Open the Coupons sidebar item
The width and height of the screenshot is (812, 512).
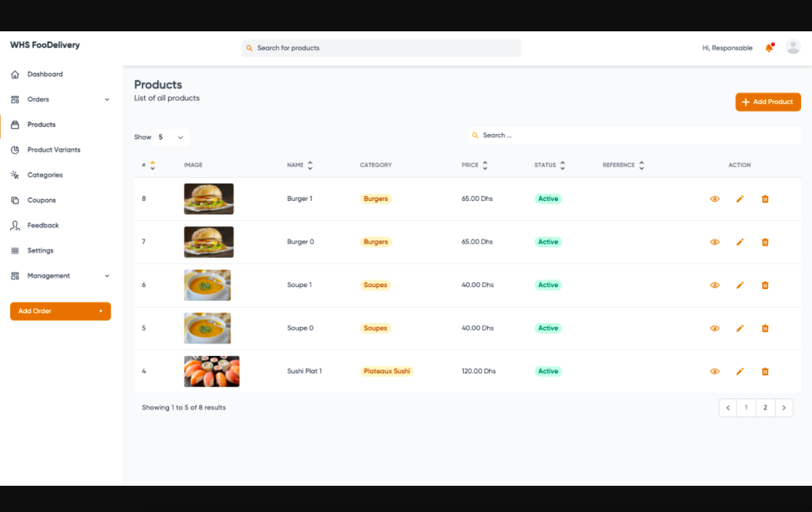pos(42,200)
